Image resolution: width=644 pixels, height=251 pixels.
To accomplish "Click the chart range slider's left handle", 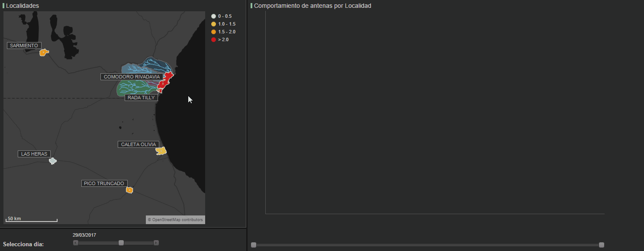I will tap(254, 245).
